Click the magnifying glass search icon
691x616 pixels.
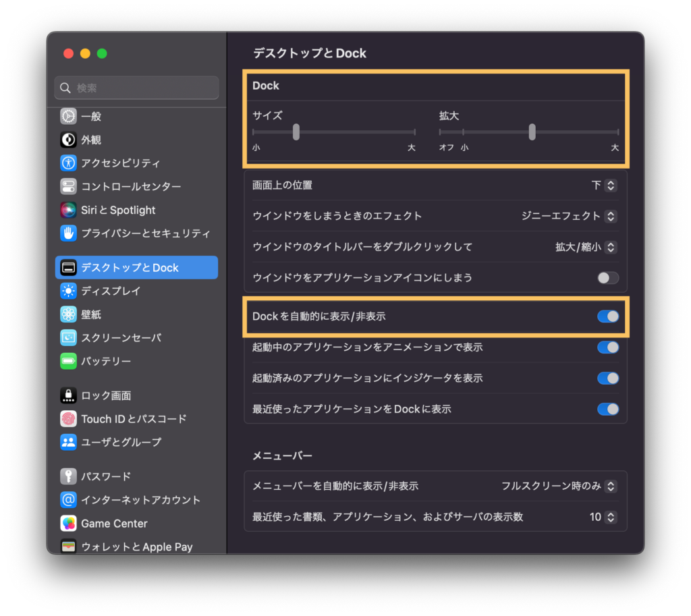point(65,88)
